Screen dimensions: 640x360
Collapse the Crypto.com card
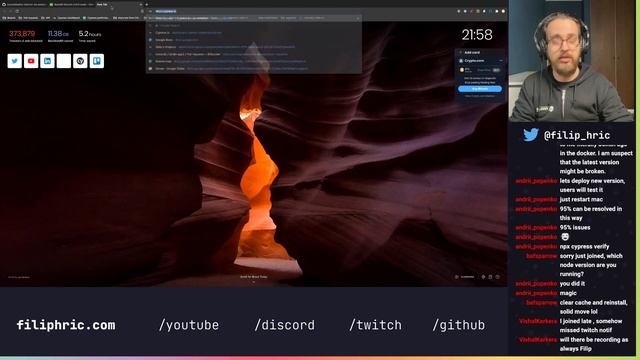coord(501,61)
